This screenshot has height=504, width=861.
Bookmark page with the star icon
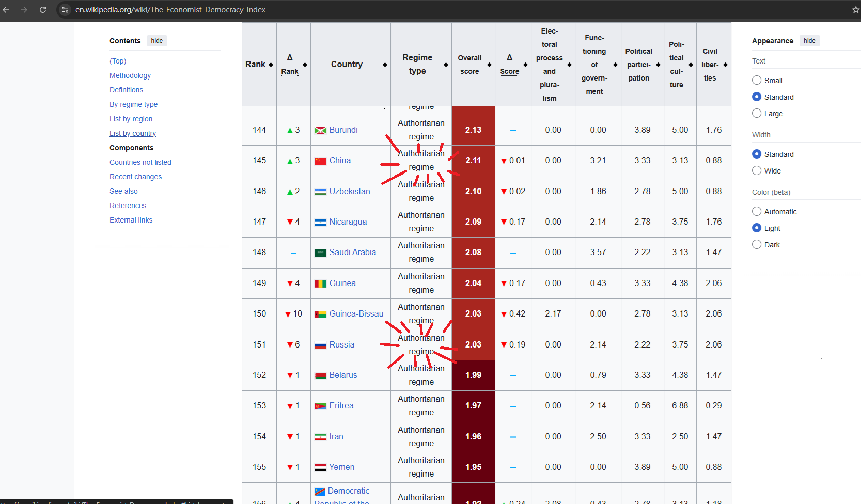tap(855, 10)
